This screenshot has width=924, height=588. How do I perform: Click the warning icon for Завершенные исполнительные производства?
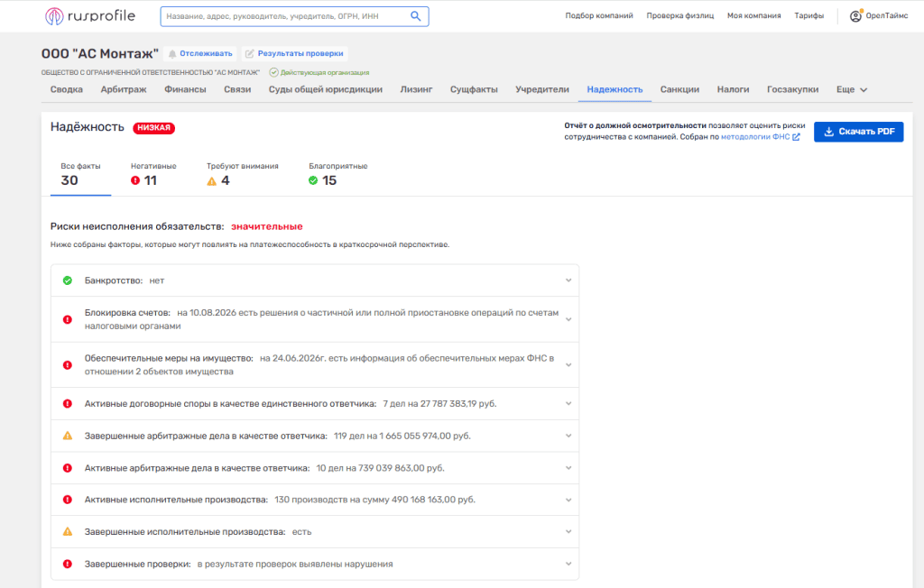(68, 531)
